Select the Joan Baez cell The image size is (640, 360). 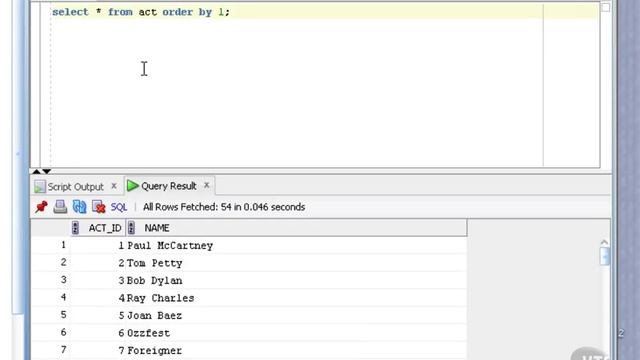(296, 316)
